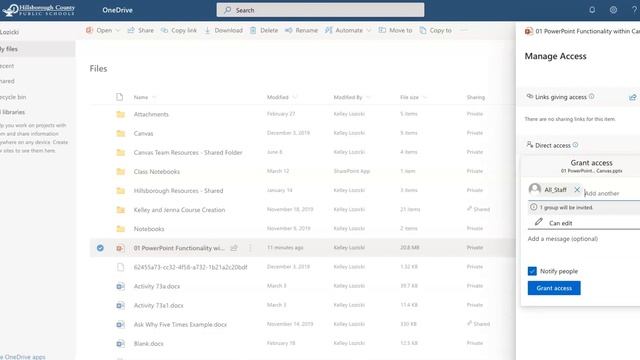Open the Canvas Team Resources - Shared Folder
The width and height of the screenshot is (640, 360).
click(188, 153)
